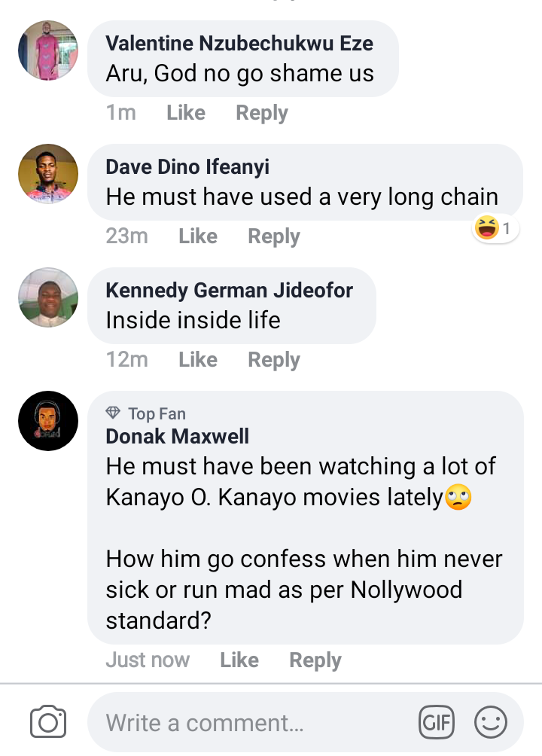Viewport: 542px width, 756px height.
Task: Open Donak Maxwell's profile by name
Action: coord(178,437)
